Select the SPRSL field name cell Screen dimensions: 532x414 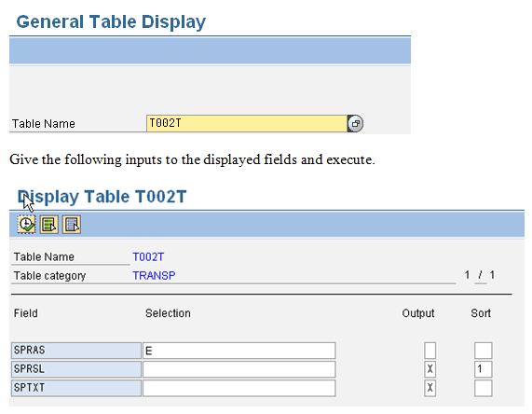point(76,369)
